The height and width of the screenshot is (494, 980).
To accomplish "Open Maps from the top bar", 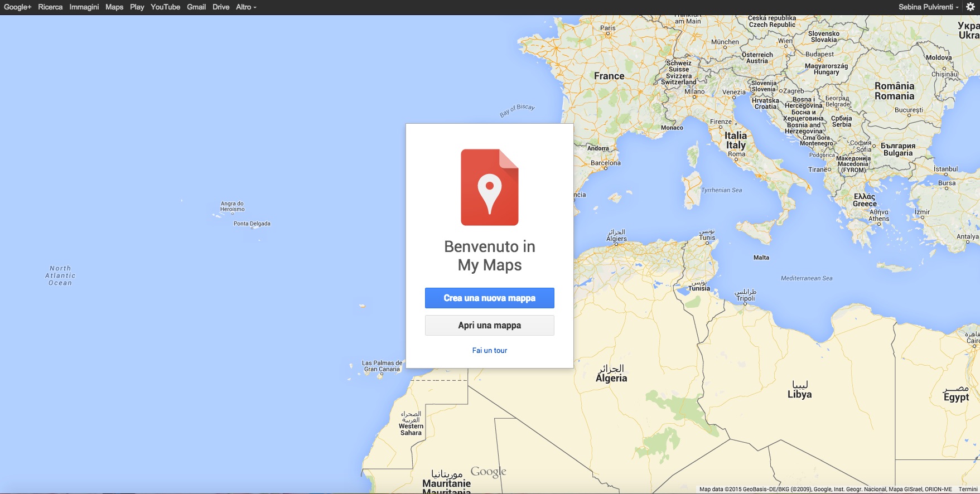I will (114, 7).
